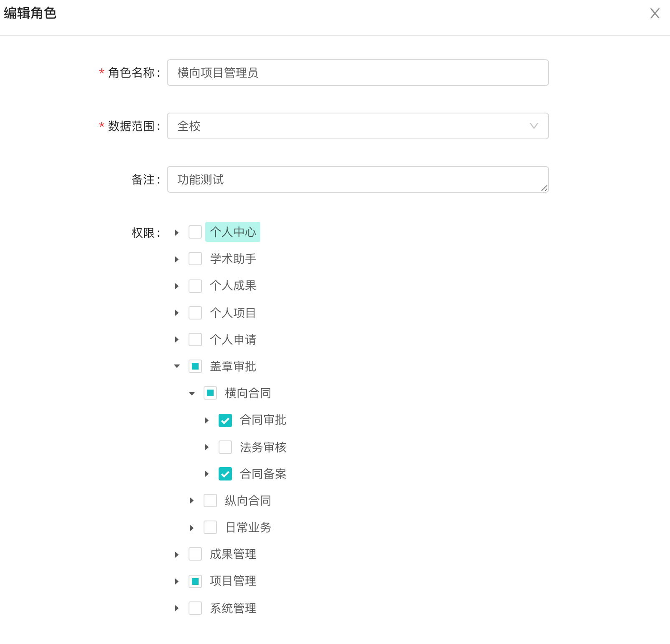Close the 编辑角色 dialog
The width and height of the screenshot is (670, 644).
point(655,13)
